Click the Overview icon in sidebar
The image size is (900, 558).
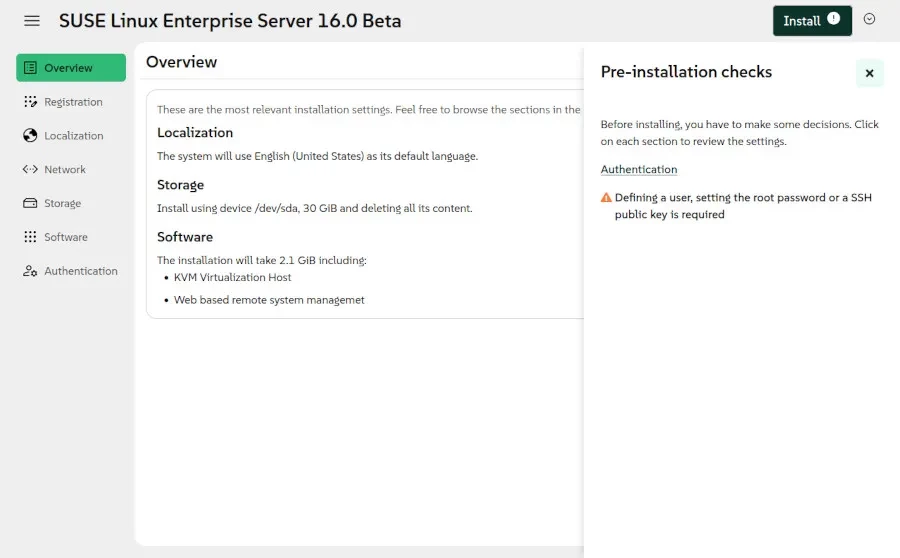(30, 68)
